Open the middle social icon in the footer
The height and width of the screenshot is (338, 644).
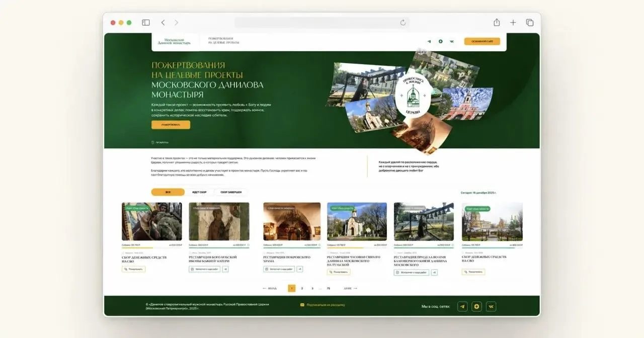pyautogui.click(x=476, y=306)
